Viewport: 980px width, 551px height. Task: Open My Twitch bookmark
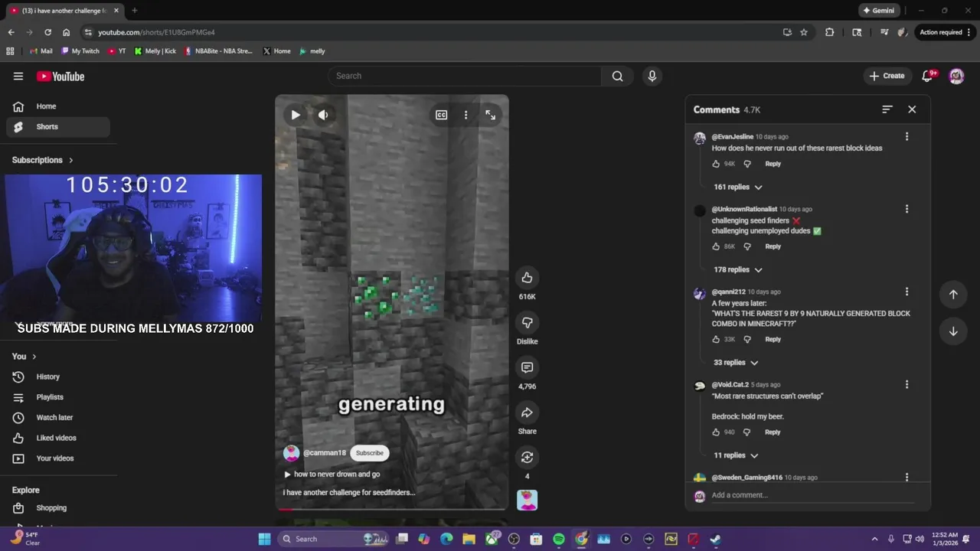tap(80, 51)
